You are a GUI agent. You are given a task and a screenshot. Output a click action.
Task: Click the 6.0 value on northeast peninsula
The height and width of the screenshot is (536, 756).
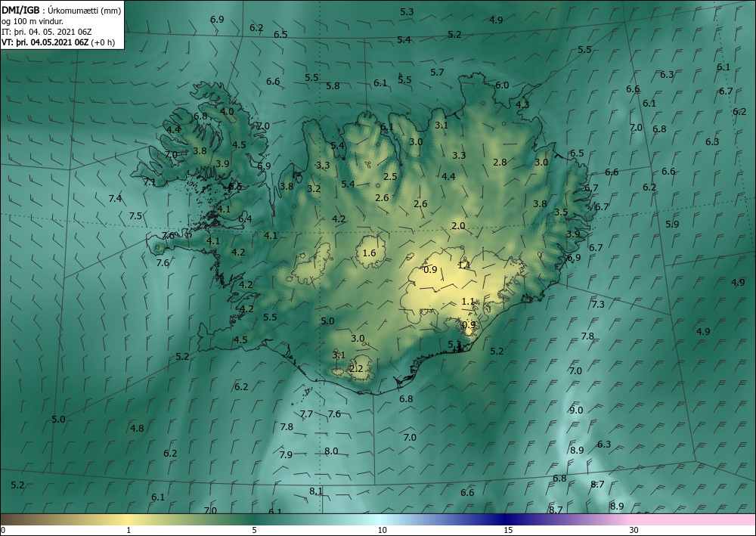tap(502, 85)
